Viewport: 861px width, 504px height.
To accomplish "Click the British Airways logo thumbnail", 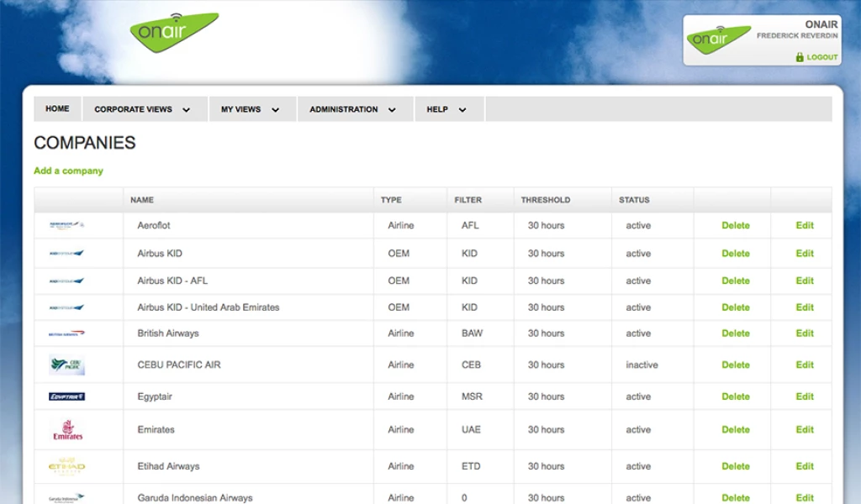I will (x=66, y=333).
